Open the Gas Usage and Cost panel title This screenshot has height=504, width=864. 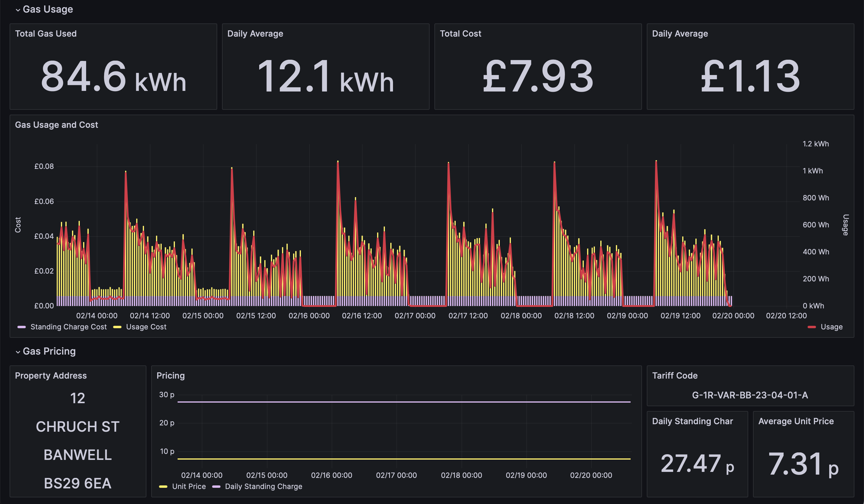[x=56, y=125]
